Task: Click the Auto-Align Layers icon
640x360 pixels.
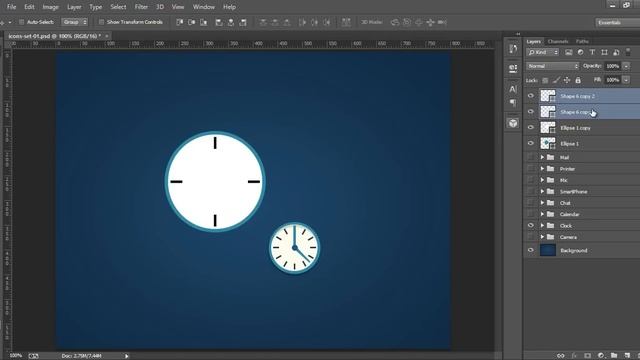Action: (346, 22)
